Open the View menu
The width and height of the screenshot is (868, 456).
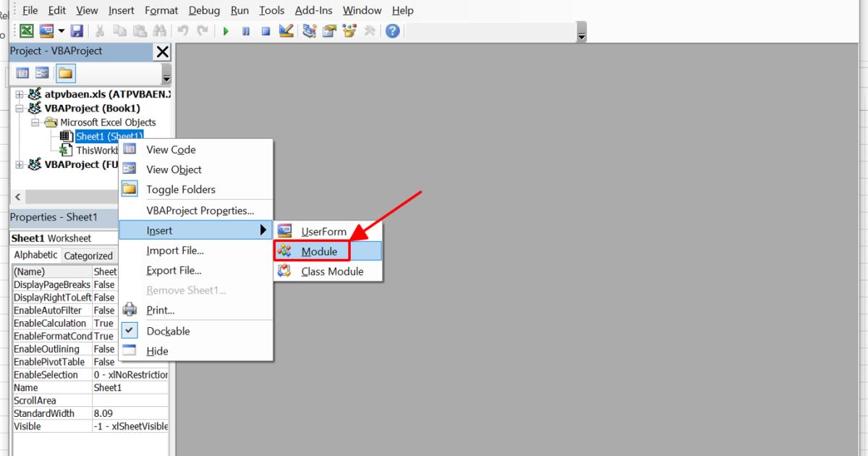click(87, 10)
